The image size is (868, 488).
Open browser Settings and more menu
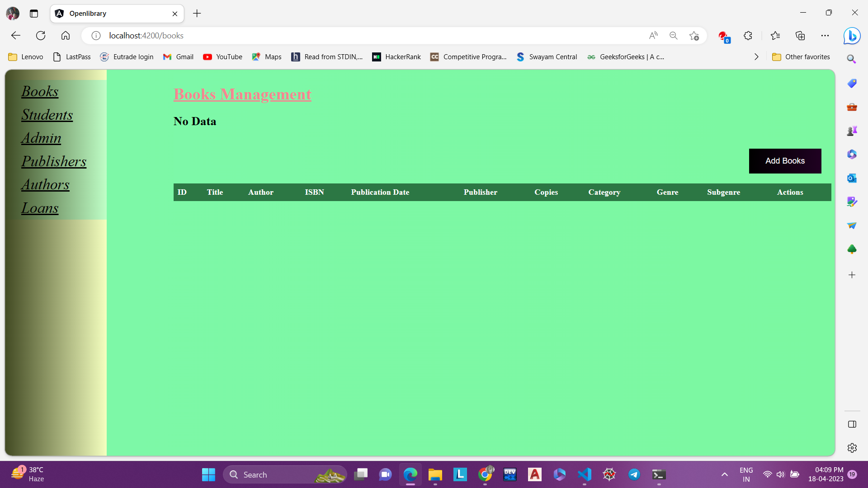pyautogui.click(x=825, y=36)
